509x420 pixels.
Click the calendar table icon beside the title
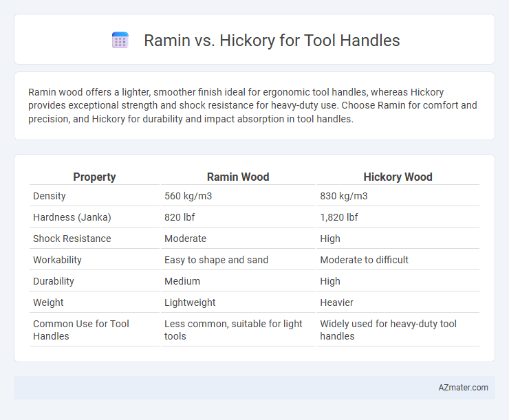[120, 41]
